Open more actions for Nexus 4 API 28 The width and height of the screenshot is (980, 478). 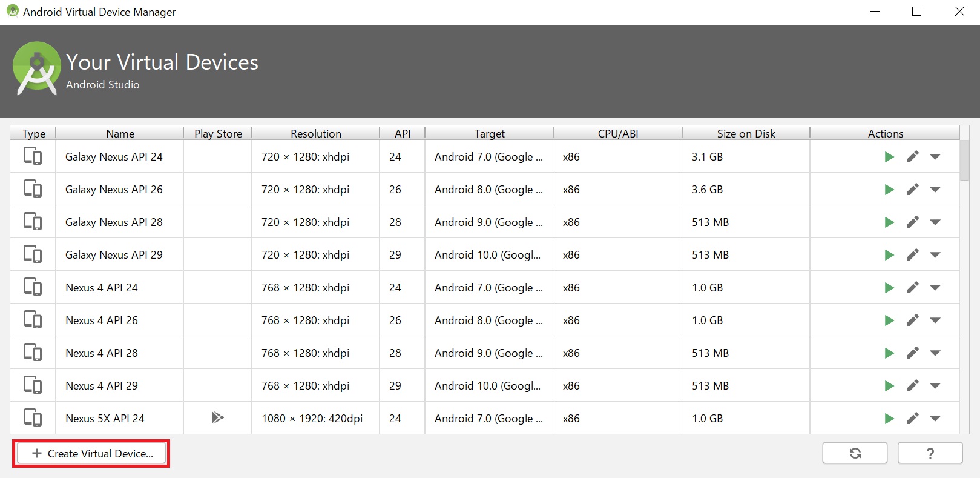coord(935,353)
